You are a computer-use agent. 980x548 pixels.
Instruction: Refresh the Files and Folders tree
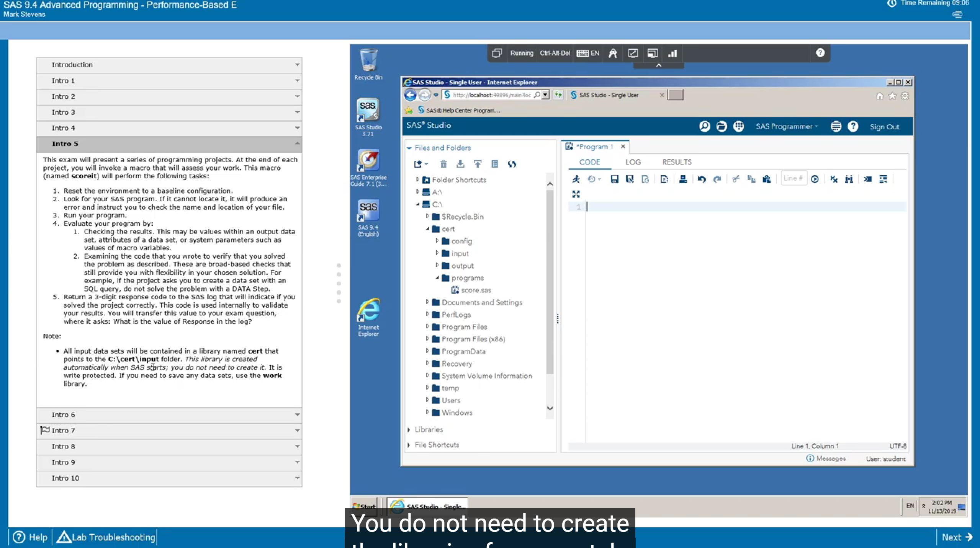coord(512,164)
